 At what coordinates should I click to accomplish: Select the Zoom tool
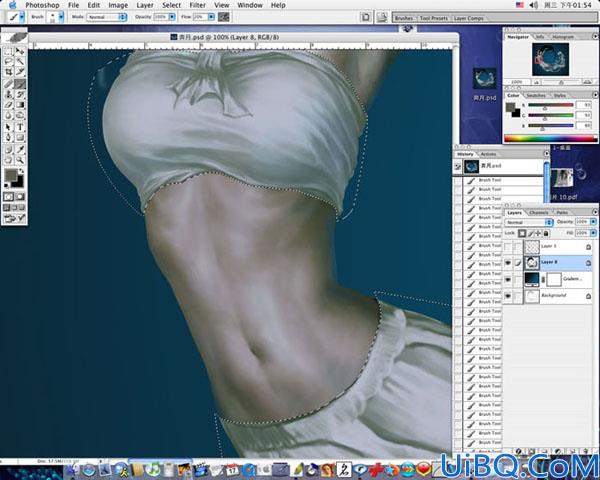tap(20, 160)
